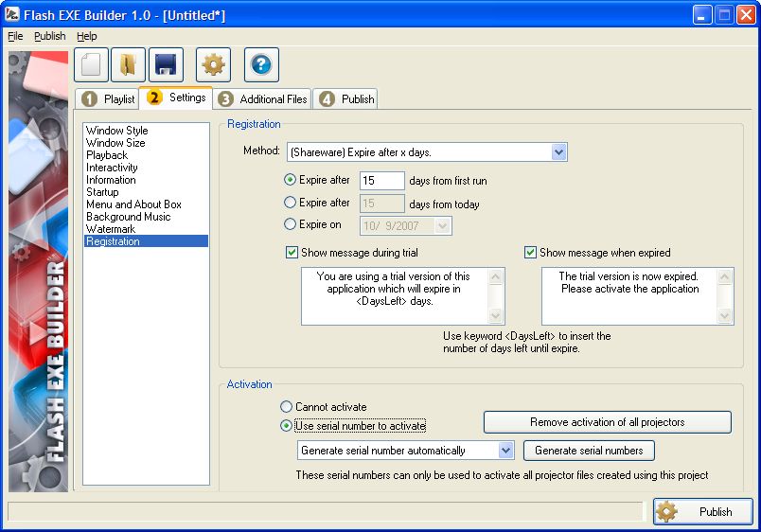
Task: Select Startup in settings list
Action: click(146, 192)
